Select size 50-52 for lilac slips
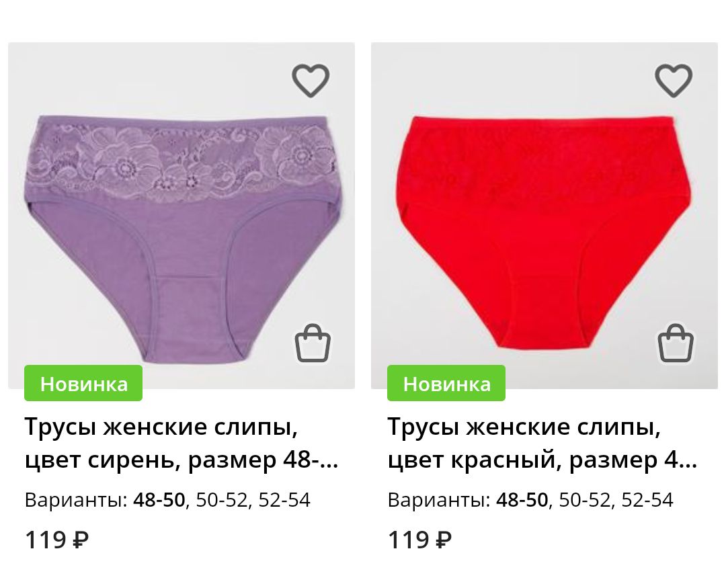This screenshot has height=588, width=726. tap(222, 500)
